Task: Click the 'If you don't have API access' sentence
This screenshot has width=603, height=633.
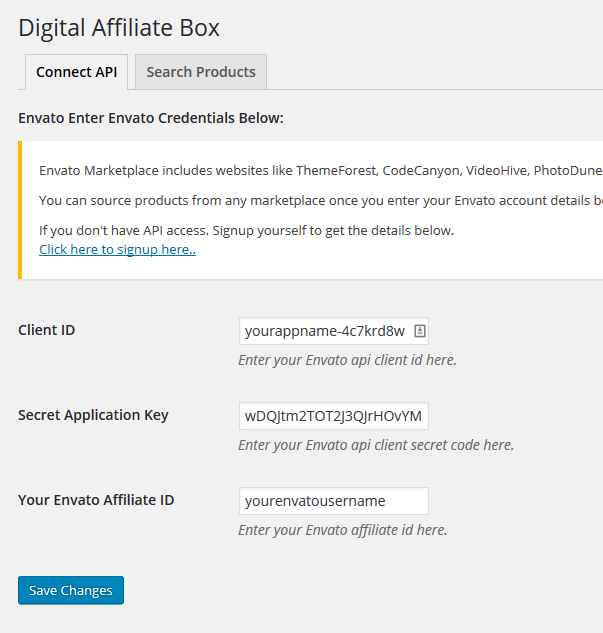Action: click(x=247, y=231)
